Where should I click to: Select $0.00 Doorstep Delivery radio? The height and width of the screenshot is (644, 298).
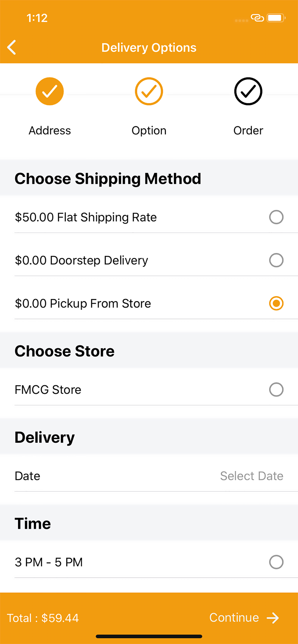point(276,260)
